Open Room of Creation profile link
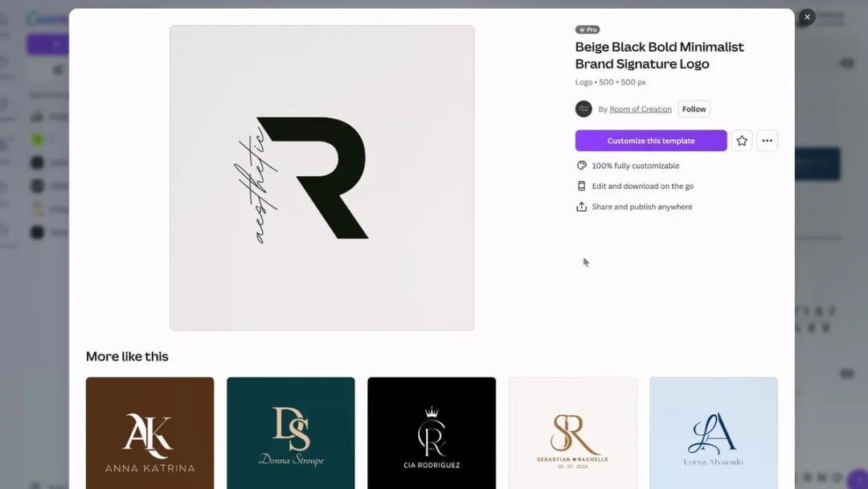The width and height of the screenshot is (868, 489). (x=641, y=109)
